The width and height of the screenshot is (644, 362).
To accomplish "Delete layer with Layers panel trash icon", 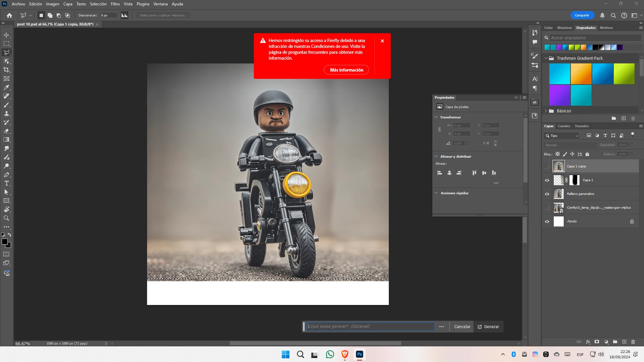I will 633,342.
